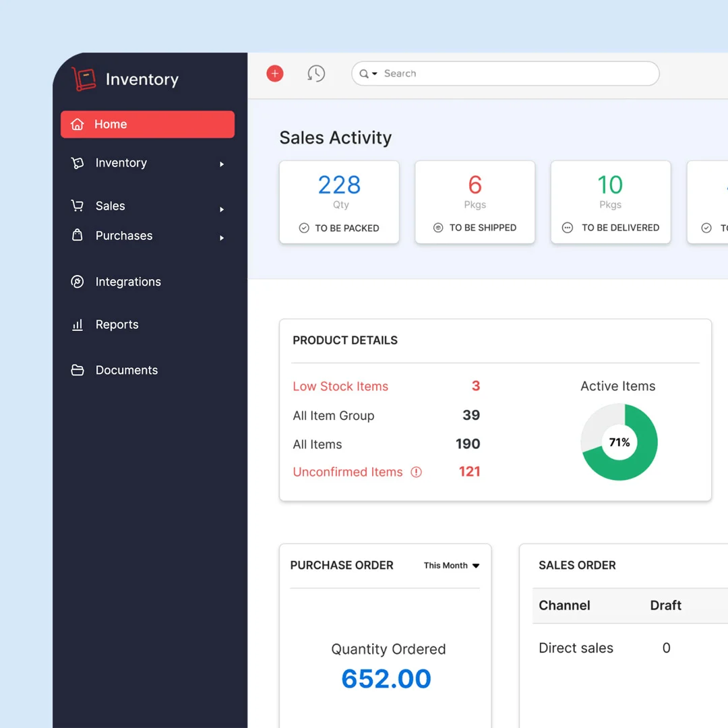Expand the Sales menu chevron
This screenshot has width=728, height=728.
[222, 209]
